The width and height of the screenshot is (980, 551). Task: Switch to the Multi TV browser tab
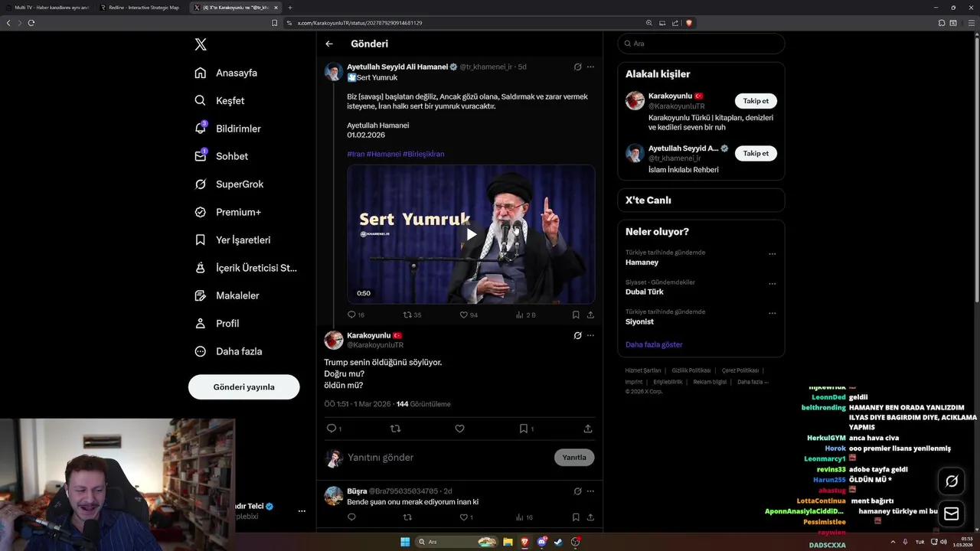pyautogui.click(x=48, y=8)
